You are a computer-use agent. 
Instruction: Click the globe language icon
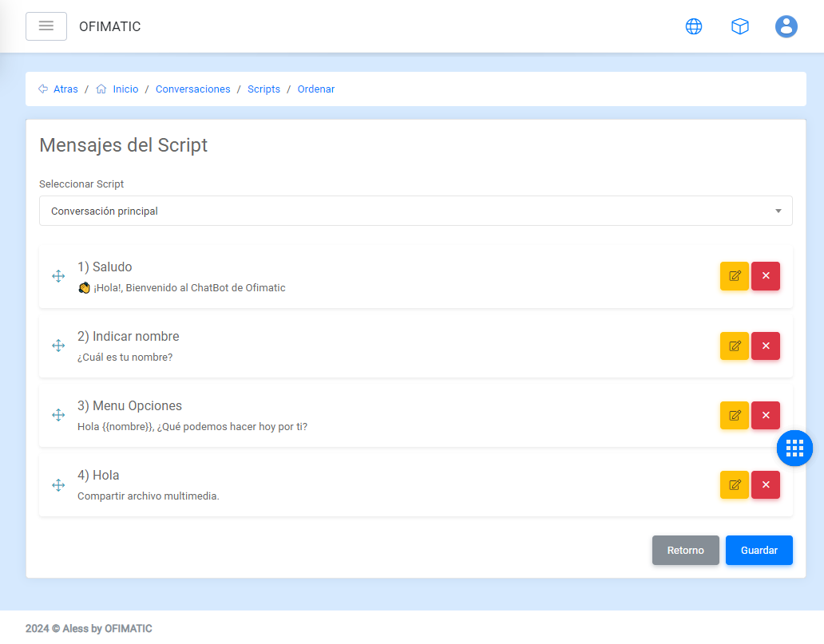coord(694,26)
